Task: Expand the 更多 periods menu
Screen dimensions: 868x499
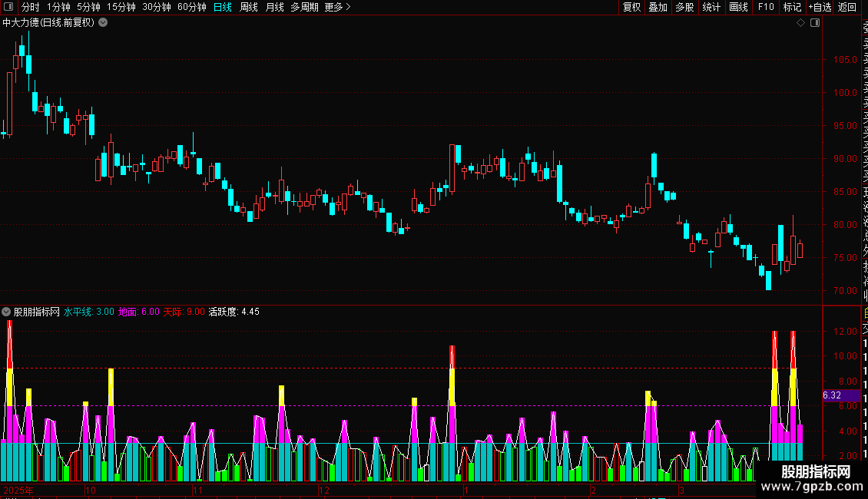Action: click(x=338, y=7)
